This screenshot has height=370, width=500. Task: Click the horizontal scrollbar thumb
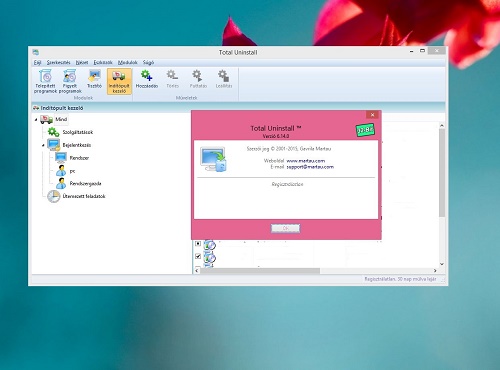point(260,271)
